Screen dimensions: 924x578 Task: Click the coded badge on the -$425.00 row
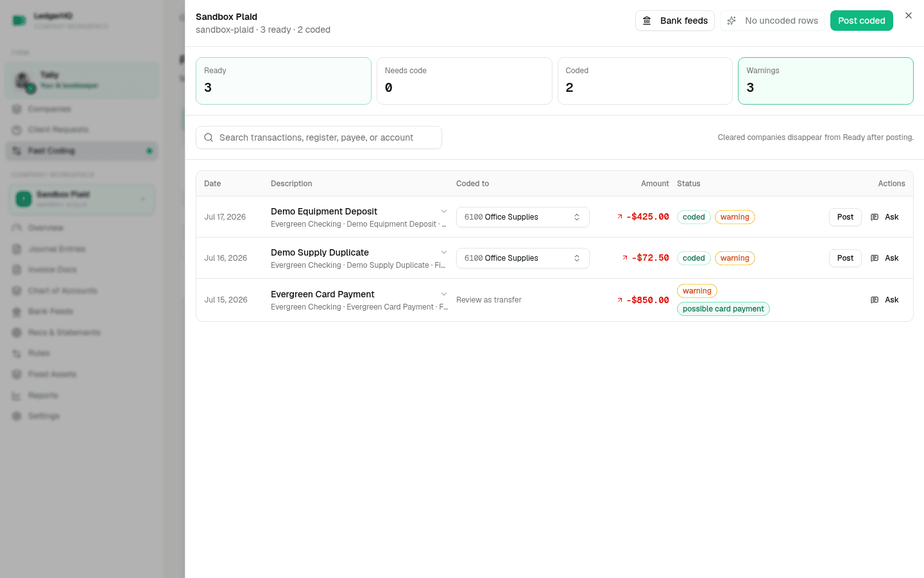click(x=694, y=217)
